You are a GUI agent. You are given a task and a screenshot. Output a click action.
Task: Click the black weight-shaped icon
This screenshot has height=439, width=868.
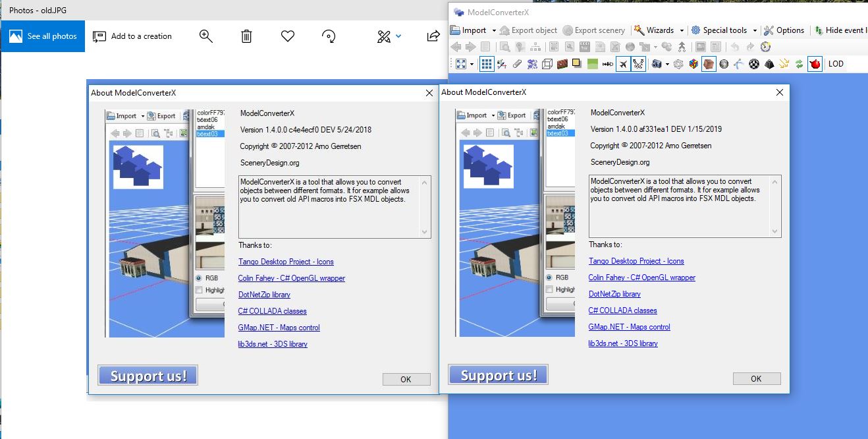(x=769, y=64)
